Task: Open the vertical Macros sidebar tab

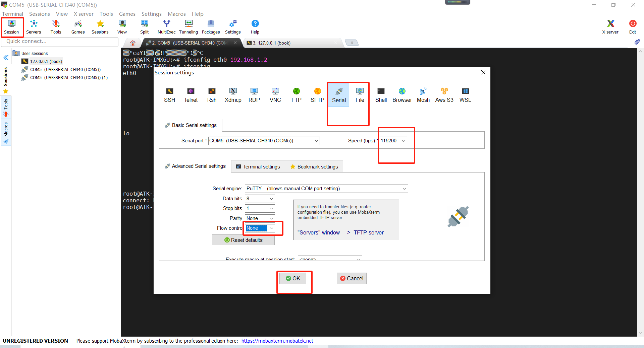Action: pos(6,133)
